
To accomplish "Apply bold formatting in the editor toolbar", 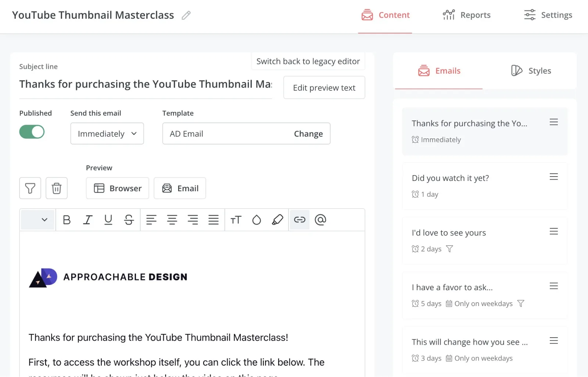I will click(67, 220).
